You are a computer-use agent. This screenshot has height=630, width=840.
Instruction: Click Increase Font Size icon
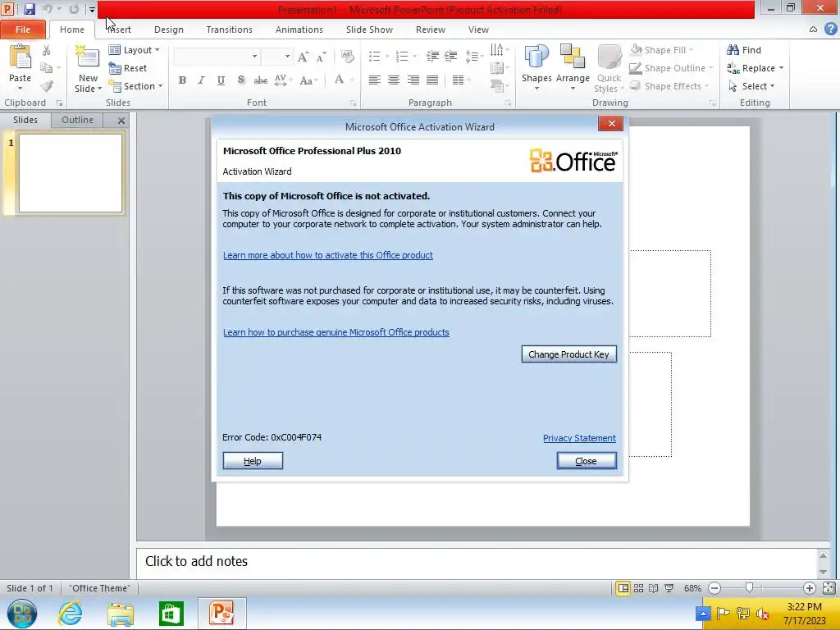coord(303,57)
